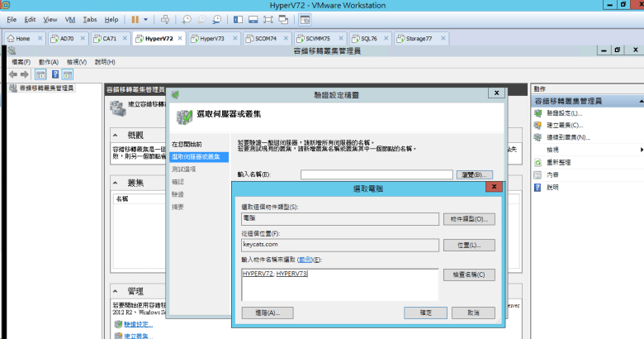Viewport: 644px width, 339px height.
Task: Click the 檢查名稱(C) button
Action: [x=468, y=274]
